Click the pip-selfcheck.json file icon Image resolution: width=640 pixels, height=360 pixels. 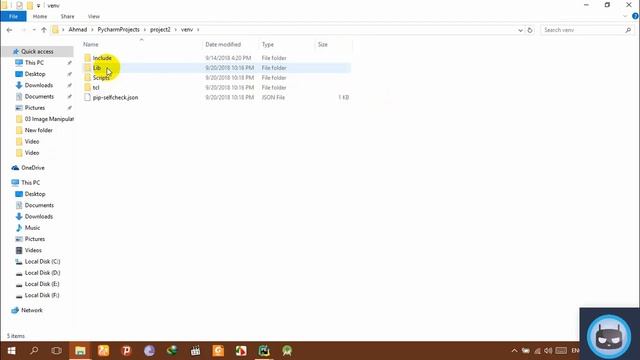(87, 97)
